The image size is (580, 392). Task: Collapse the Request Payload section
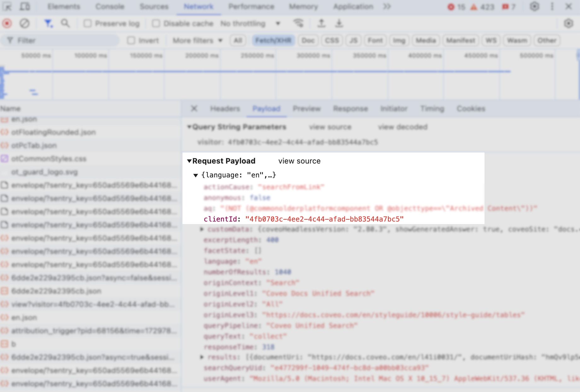pos(189,161)
